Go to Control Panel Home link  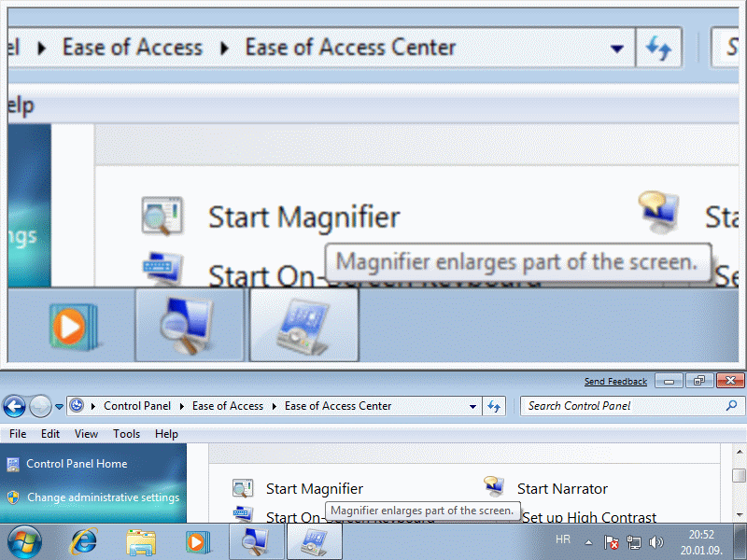point(77,464)
